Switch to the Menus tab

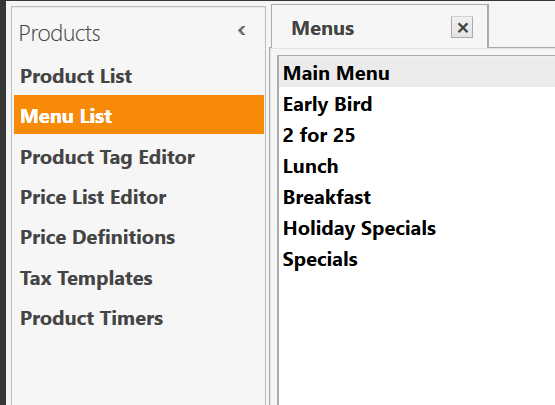pyautogui.click(x=323, y=28)
